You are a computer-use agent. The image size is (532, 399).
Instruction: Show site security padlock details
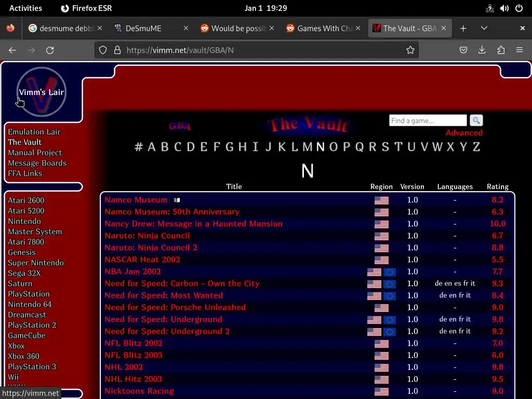tap(117, 50)
